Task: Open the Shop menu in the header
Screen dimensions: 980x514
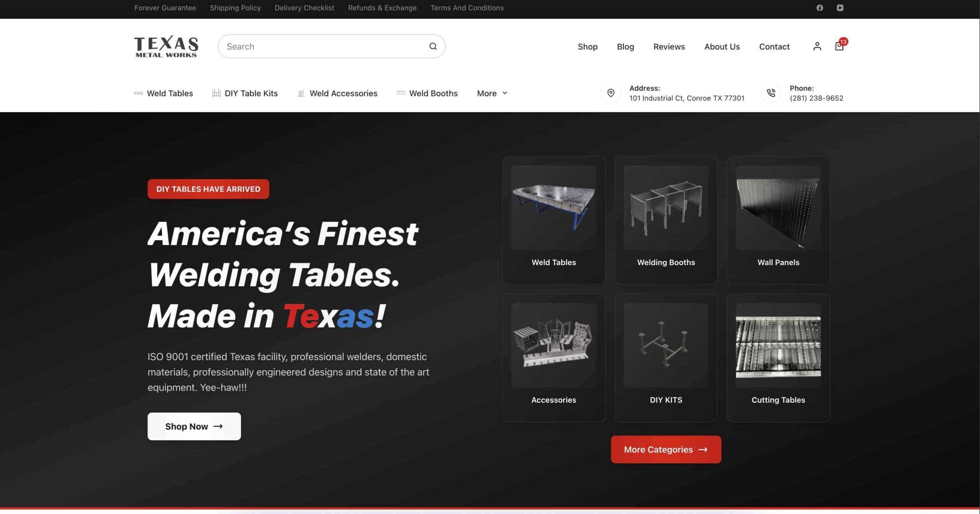Action: [587, 46]
